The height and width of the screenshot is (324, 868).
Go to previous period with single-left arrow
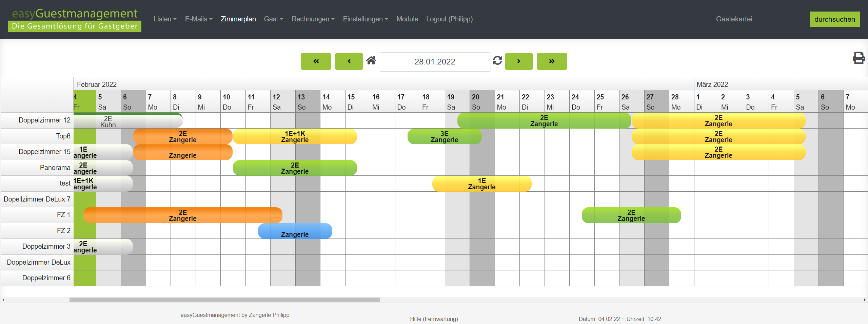[349, 61]
